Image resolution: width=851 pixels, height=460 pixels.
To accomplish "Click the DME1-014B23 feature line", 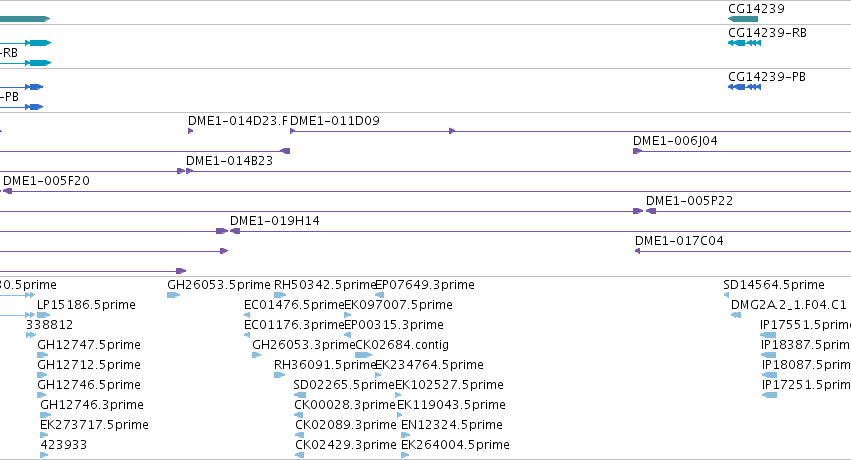I will [518, 171].
